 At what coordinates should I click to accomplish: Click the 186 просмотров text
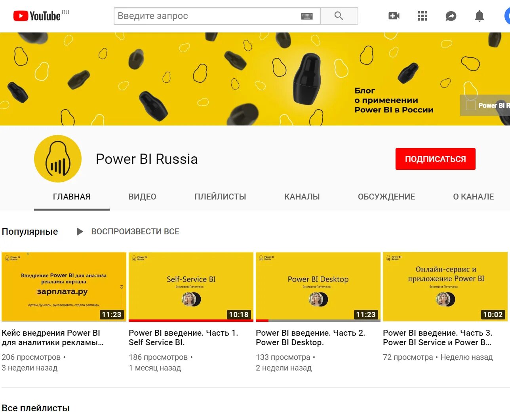pos(158,357)
